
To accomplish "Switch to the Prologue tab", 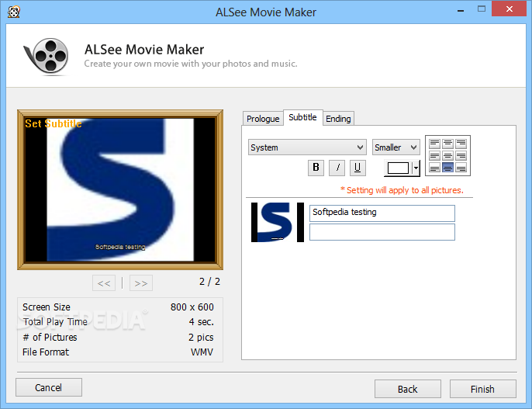I will (263, 119).
